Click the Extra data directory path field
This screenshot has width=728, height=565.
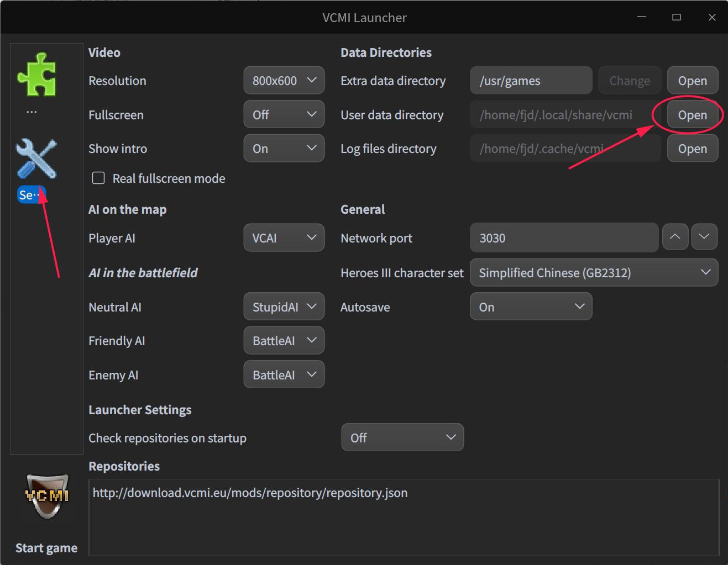[531, 81]
